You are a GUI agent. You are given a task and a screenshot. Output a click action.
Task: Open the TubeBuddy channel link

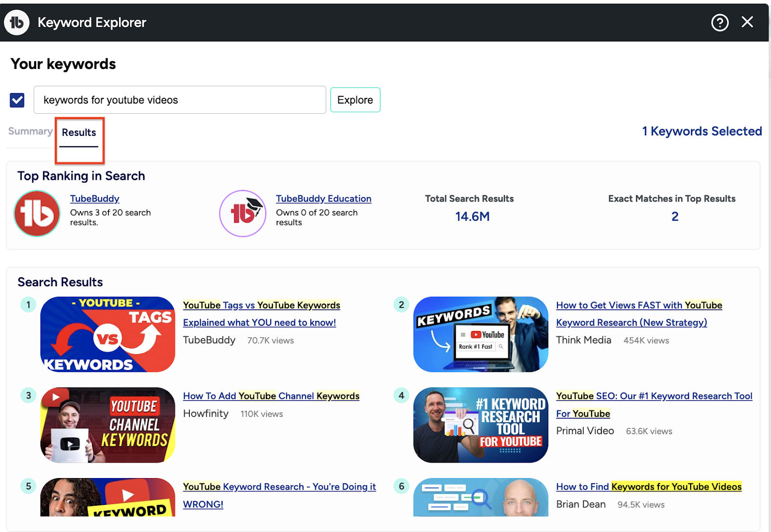tap(95, 199)
